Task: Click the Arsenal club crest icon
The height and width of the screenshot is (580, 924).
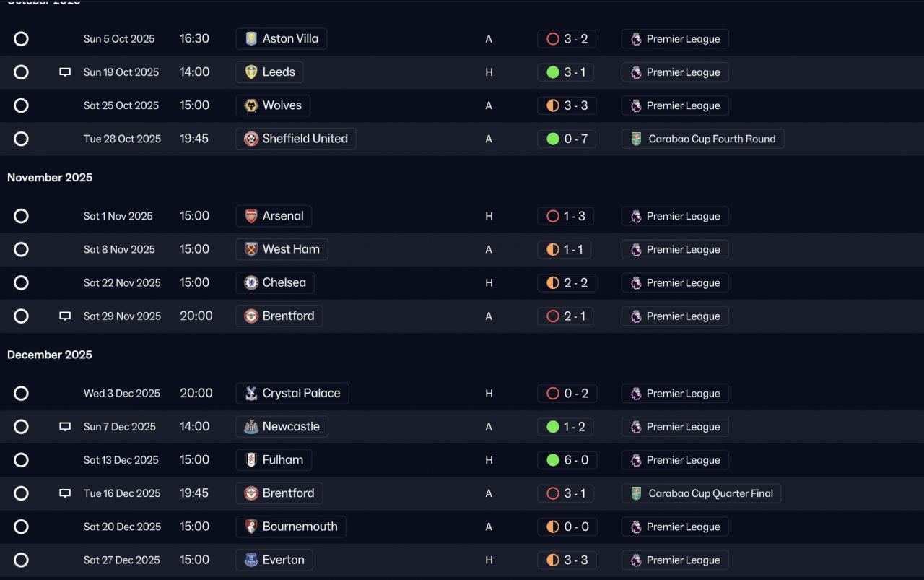Action: pos(251,216)
